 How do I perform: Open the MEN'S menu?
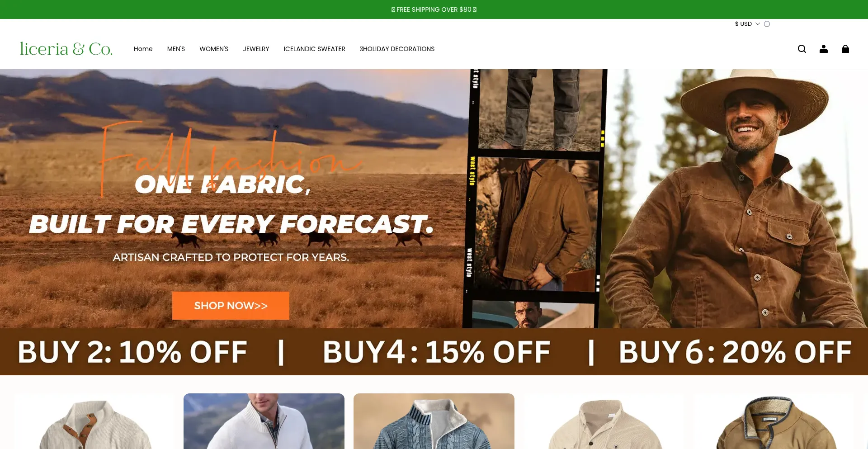(x=176, y=49)
